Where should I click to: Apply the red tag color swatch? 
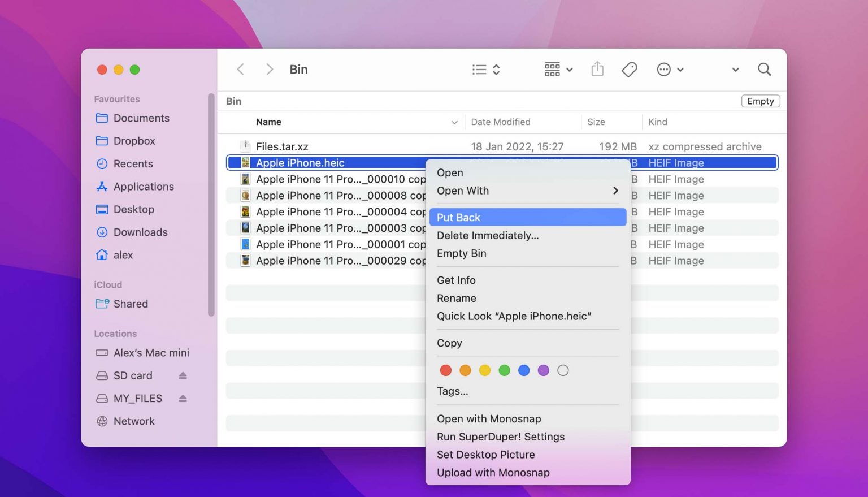(445, 370)
